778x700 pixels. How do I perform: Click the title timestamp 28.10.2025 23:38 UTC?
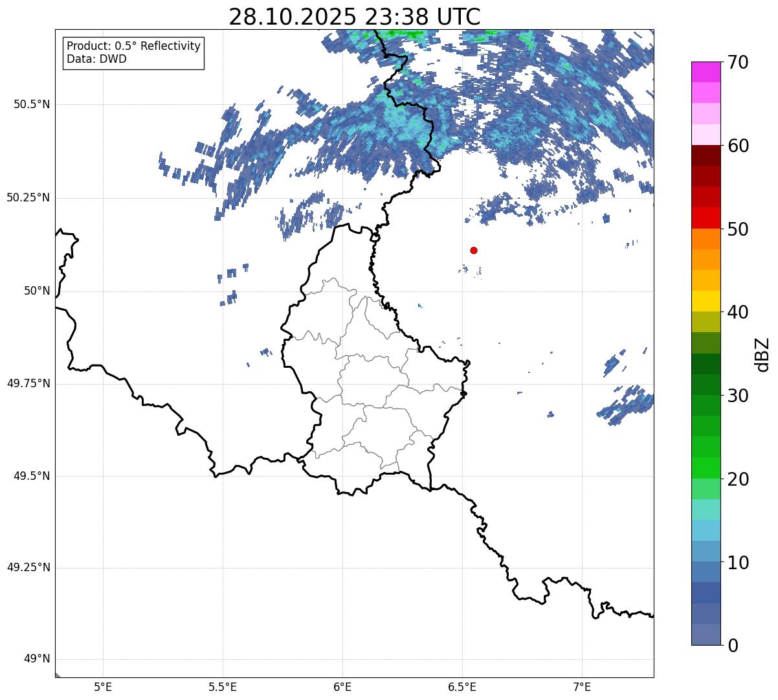[x=355, y=16]
